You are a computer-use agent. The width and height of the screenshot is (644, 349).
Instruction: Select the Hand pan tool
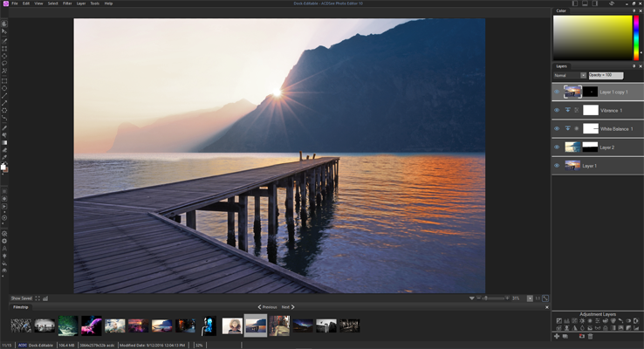[x=4, y=24]
